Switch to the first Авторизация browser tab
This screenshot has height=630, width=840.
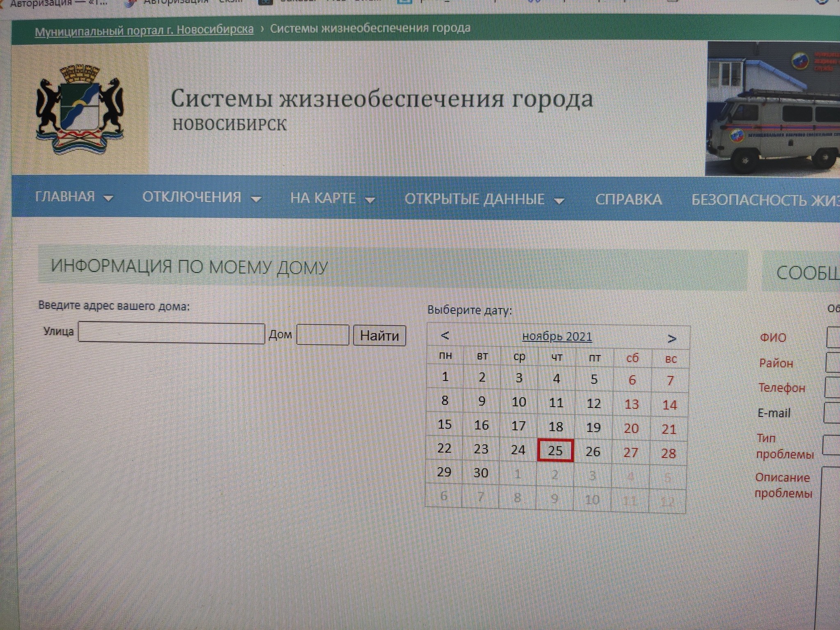pos(57,4)
